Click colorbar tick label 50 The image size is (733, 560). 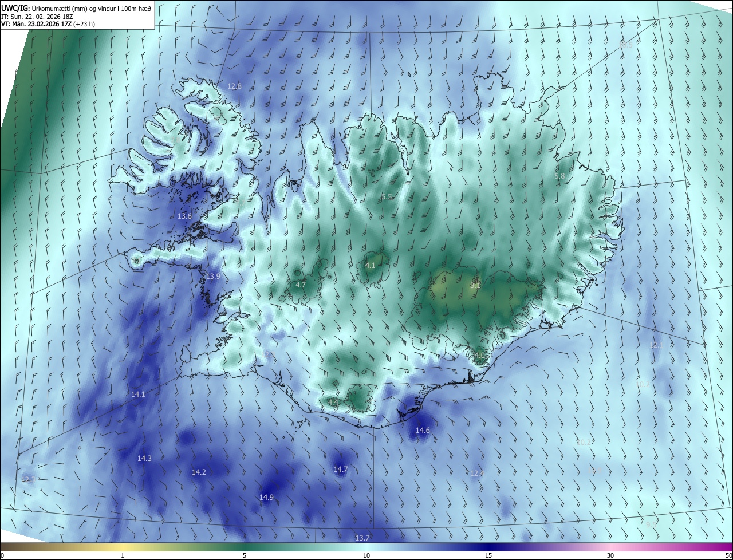click(x=728, y=556)
